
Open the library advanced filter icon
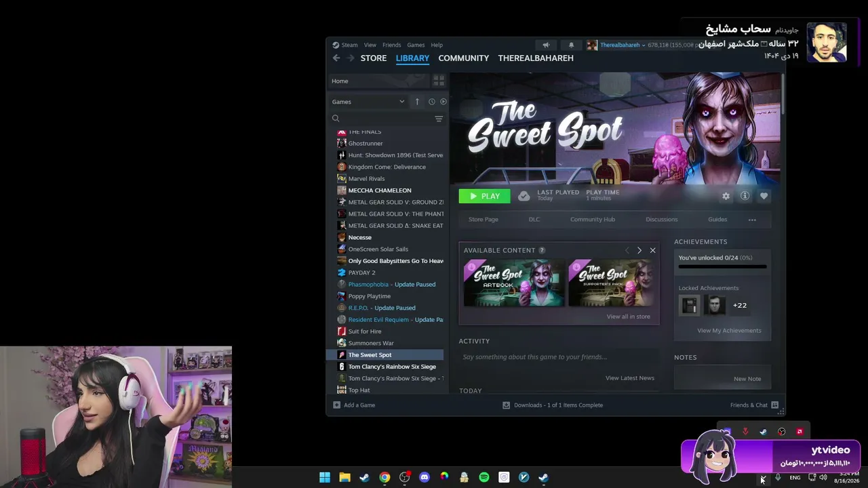click(439, 119)
